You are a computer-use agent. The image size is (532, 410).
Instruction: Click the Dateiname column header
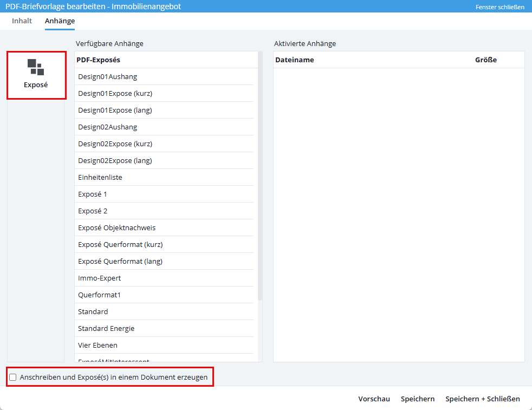point(295,60)
